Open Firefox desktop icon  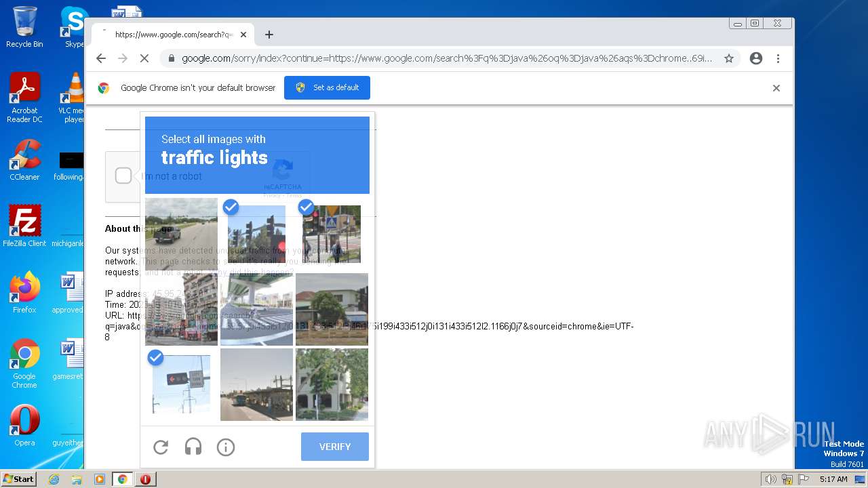click(24, 292)
